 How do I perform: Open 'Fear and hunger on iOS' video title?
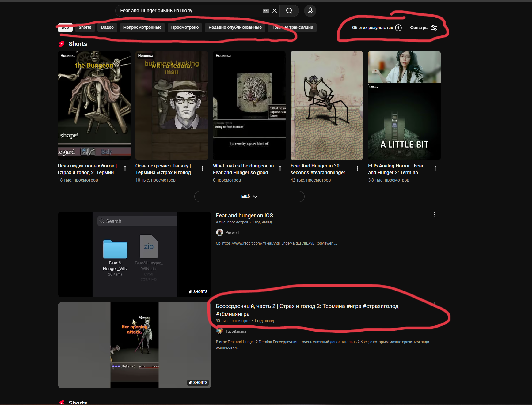244,216
